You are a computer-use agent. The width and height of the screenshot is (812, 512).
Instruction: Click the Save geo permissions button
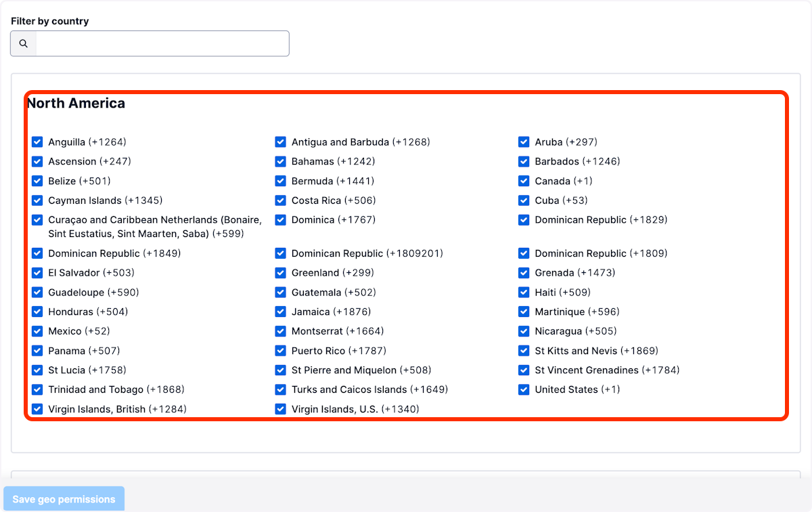tap(64, 499)
